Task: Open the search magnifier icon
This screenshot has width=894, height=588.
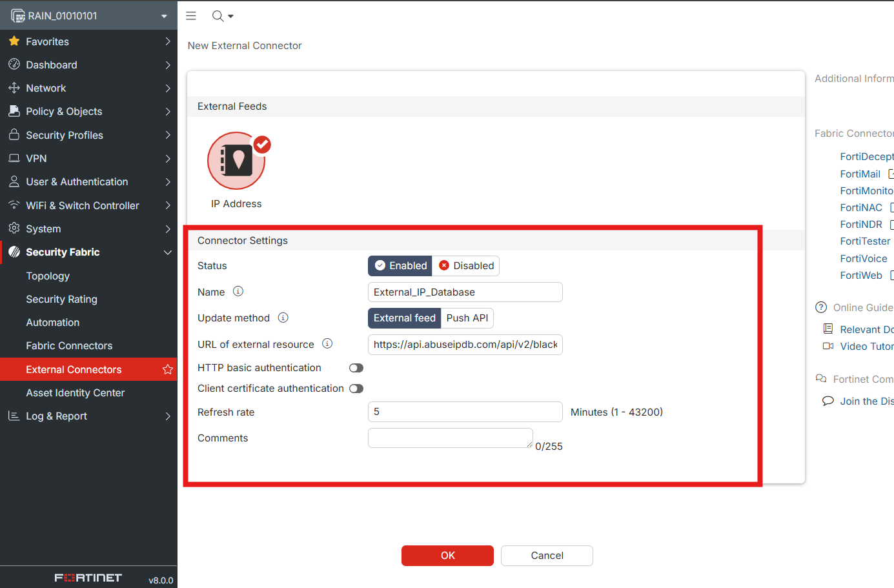Action: pyautogui.click(x=218, y=15)
